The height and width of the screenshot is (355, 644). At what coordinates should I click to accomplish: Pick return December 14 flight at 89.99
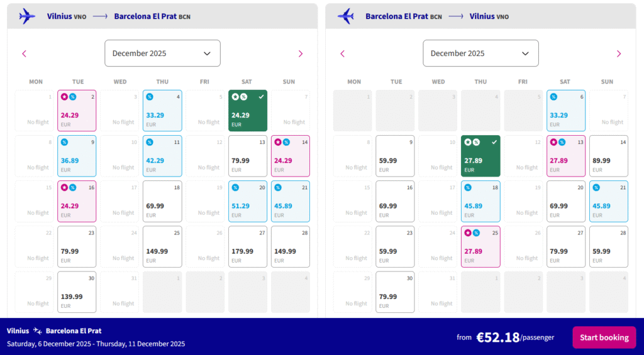pyautogui.click(x=609, y=156)
